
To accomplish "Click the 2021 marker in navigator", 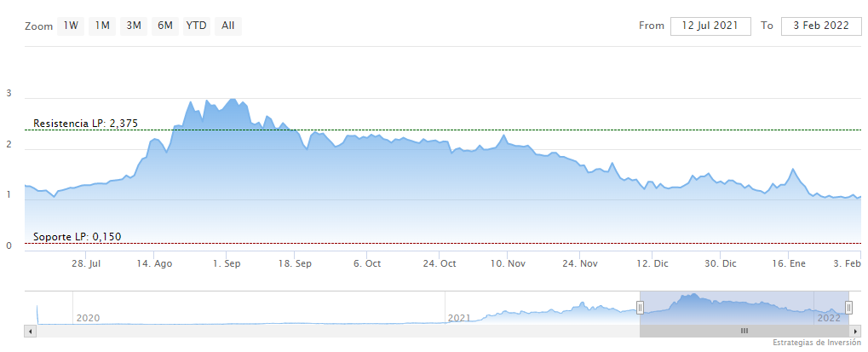I will point(459,318).
